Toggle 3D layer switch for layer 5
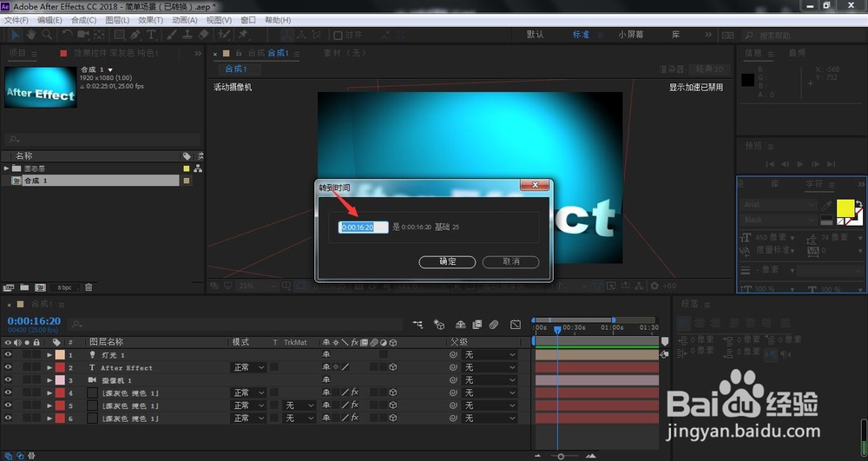 [x=393, y=405]
